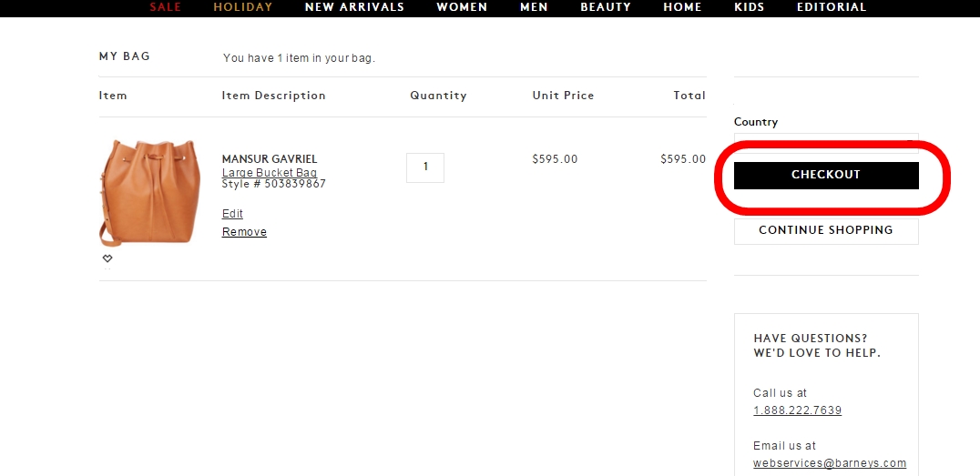Click the Item Description column header
Screen dimensions: 980x476
(x=274, y=96)
